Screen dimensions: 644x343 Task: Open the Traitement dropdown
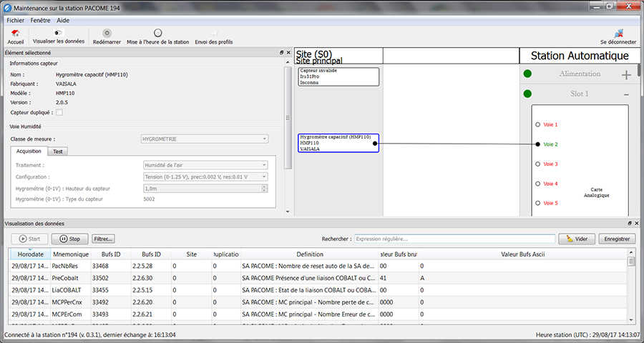(206, 165)
